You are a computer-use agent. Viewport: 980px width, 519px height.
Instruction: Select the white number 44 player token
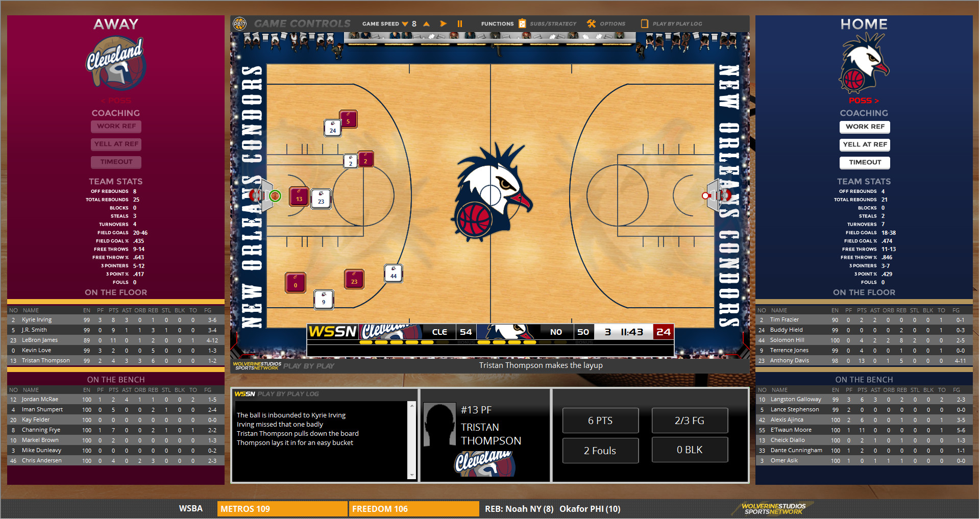point(394,274)
